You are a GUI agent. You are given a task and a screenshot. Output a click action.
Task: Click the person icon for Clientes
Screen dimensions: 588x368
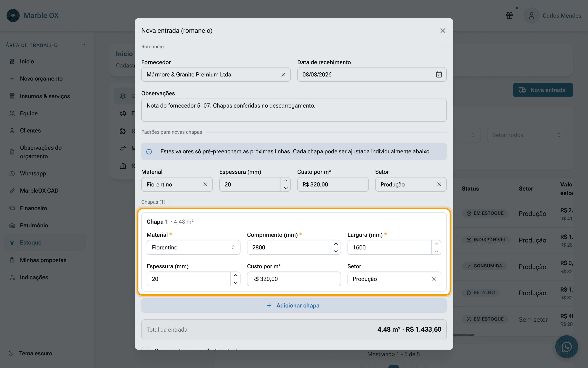pos(12,131)
